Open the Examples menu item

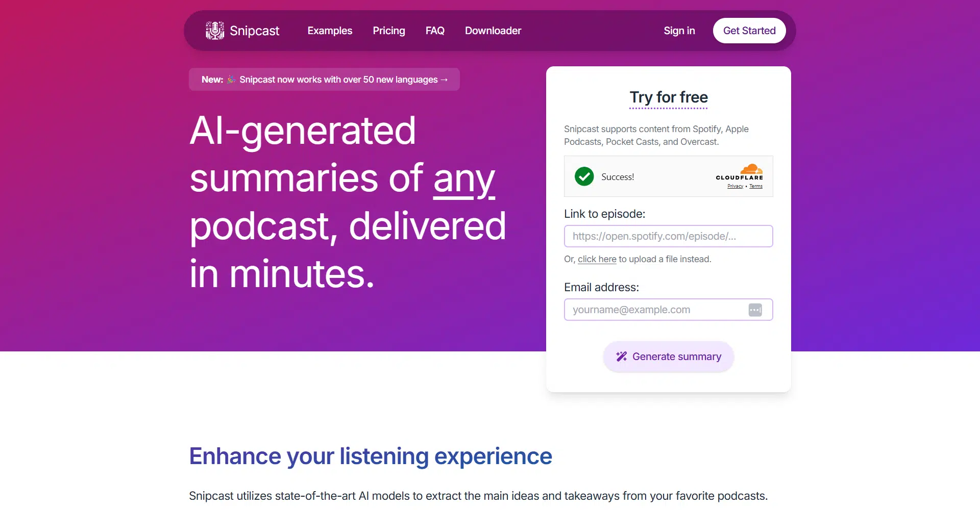click(330, 31)
